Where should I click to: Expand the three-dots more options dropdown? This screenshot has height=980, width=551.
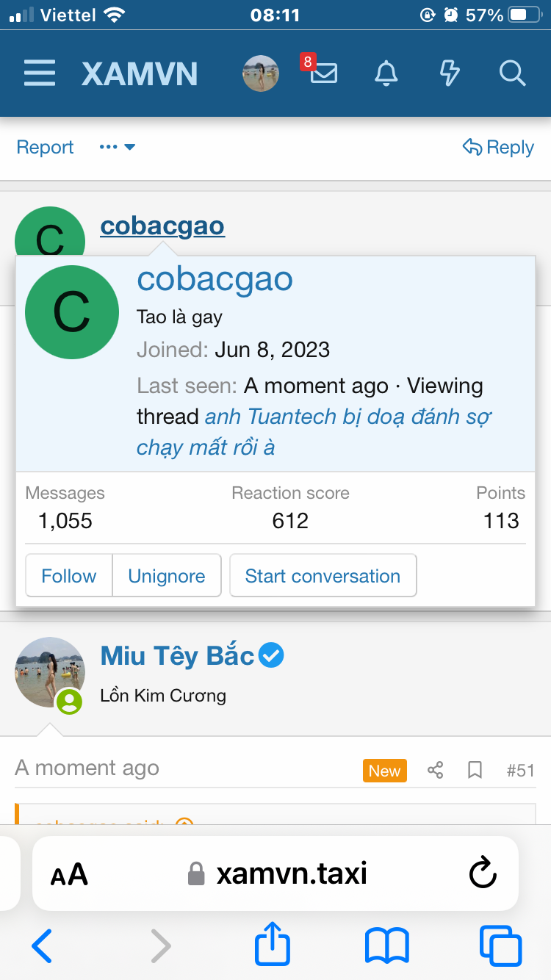[118, 148]
